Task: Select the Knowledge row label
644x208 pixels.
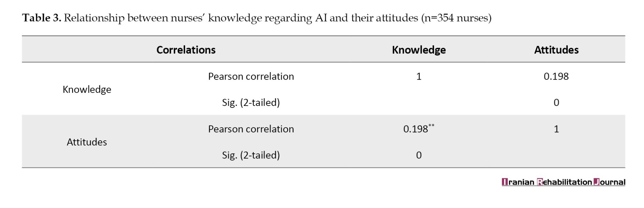Action: [x=87, y=90]
